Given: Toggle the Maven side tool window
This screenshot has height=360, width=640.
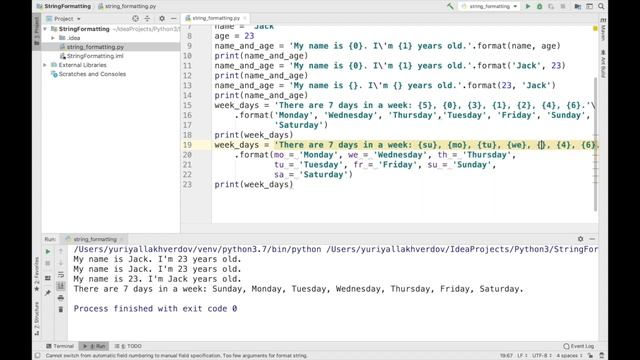Looking at the screenshot, I should click(603, 29).
